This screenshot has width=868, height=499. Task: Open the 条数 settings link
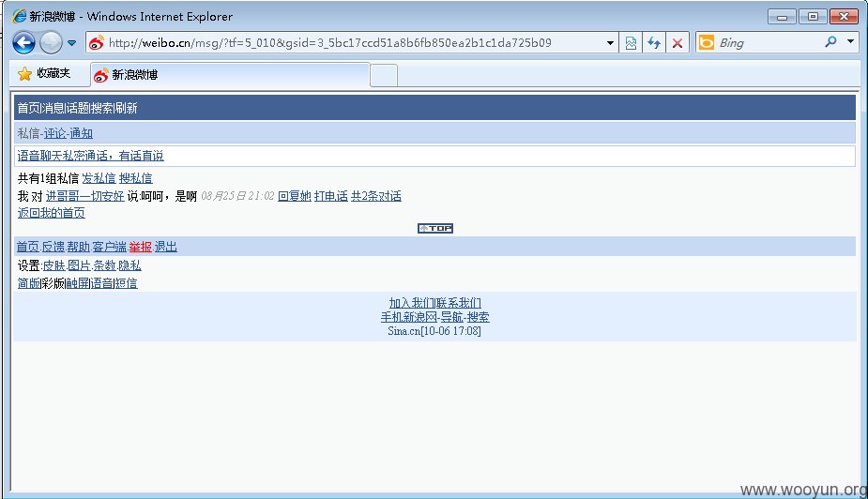click(x=104, y=265)
